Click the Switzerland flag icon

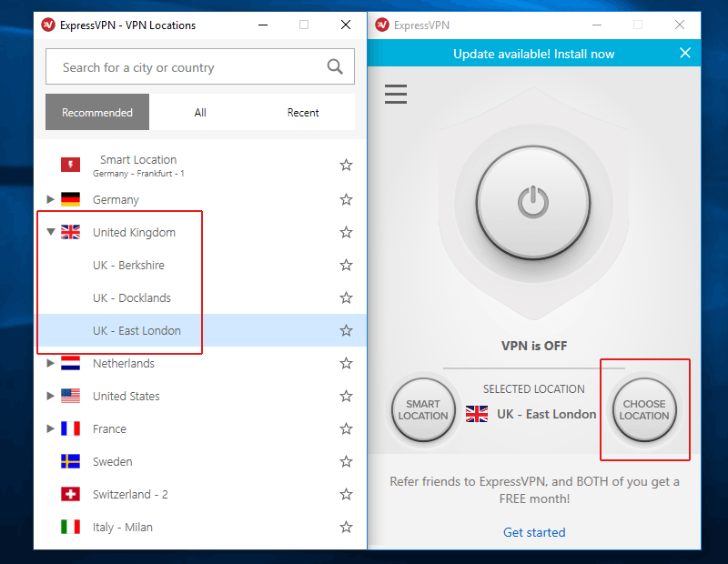click(71, 494)
